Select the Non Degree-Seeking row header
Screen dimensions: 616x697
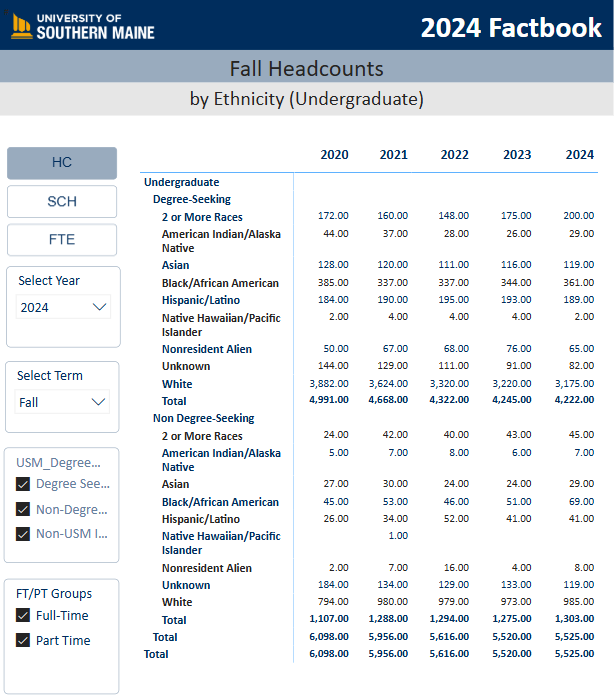pyautogui.click(x=203, y=418)
